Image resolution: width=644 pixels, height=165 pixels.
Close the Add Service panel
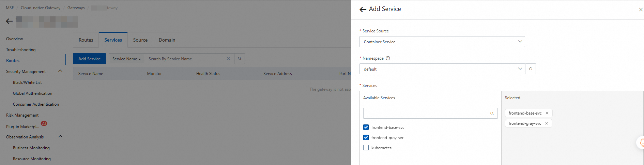[641, 10]
